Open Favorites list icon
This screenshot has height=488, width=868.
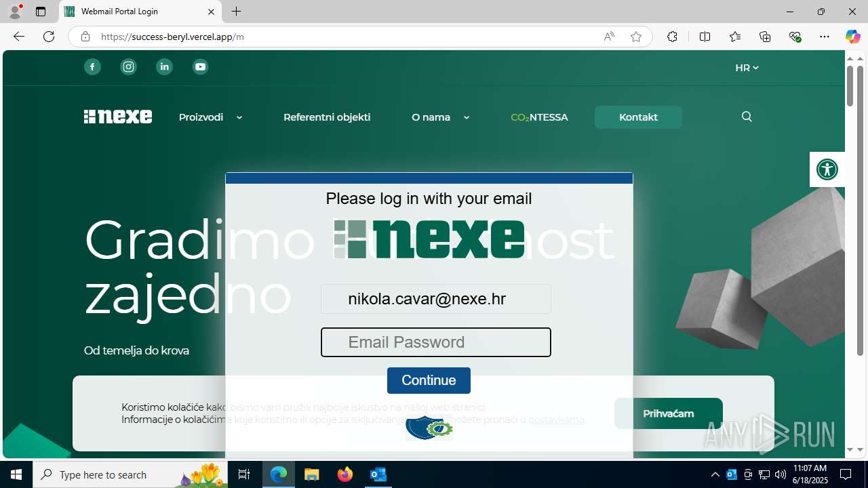(x=735, y=37)
